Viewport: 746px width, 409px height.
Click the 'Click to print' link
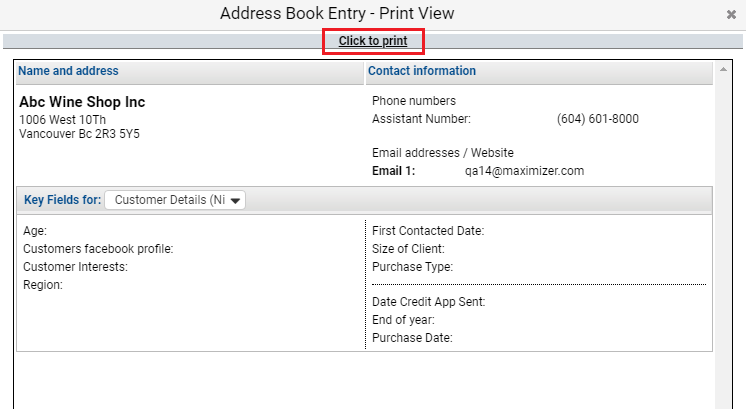(x=373, y=41)
